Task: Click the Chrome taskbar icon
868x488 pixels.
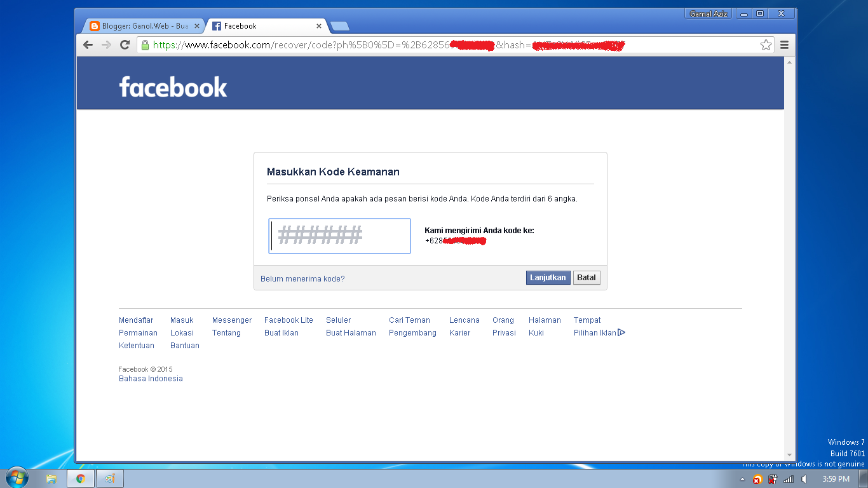Action: 81,479
